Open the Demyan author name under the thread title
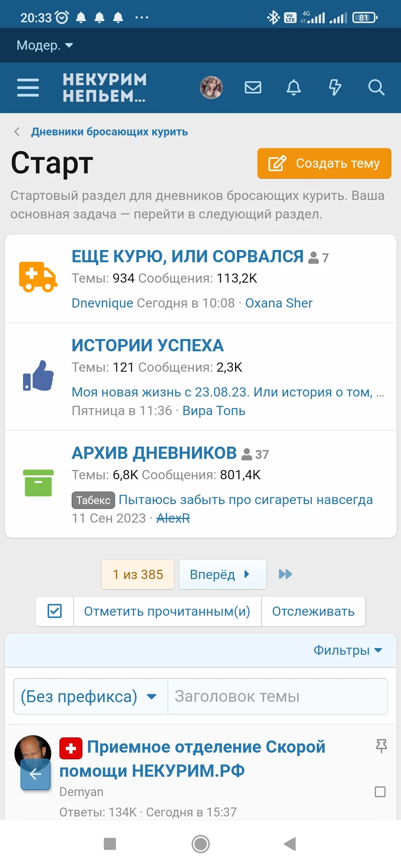 point(81,792)
